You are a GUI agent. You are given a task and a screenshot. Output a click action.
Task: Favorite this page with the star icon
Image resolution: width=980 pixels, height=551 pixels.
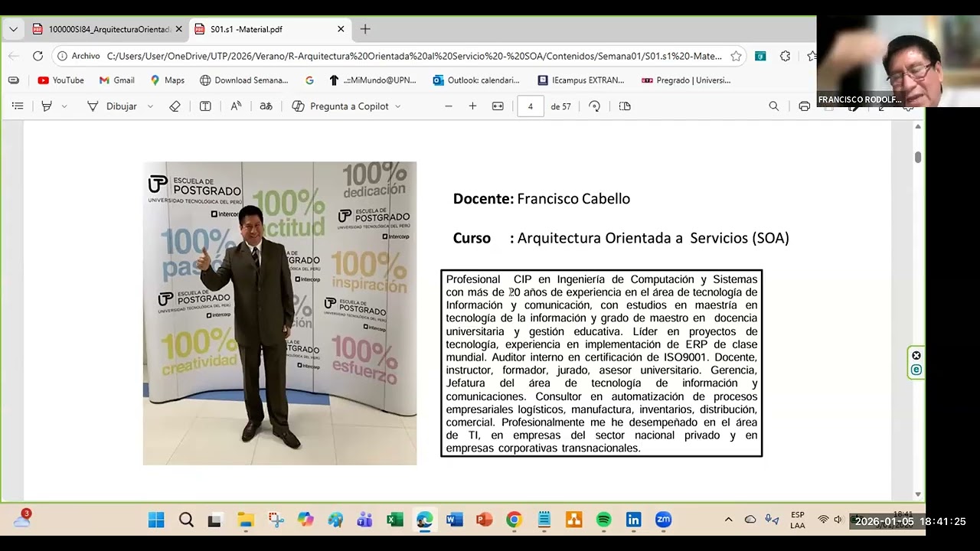point(736,56)
